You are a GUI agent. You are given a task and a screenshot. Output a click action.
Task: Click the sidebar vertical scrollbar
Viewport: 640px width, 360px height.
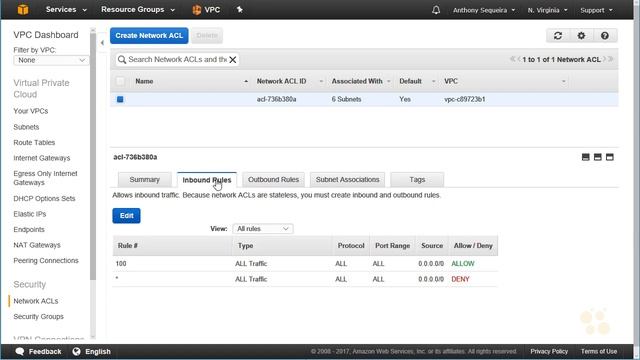pyautogui.click(x=93, y=157)
